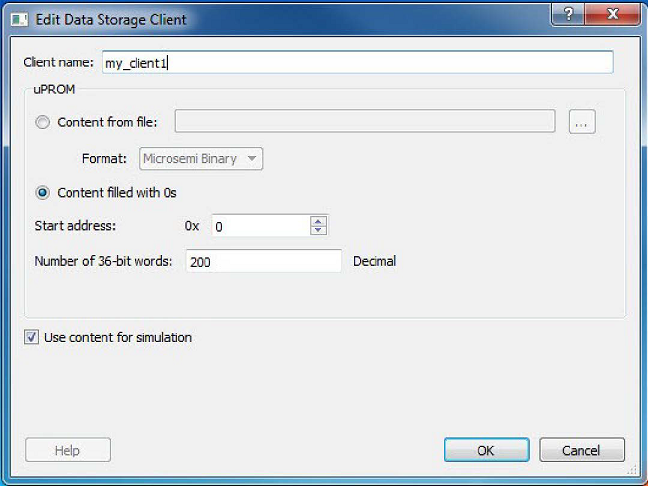Click the Client name text field
This screenshot has height=486, width=648.
tap(356, 62)
